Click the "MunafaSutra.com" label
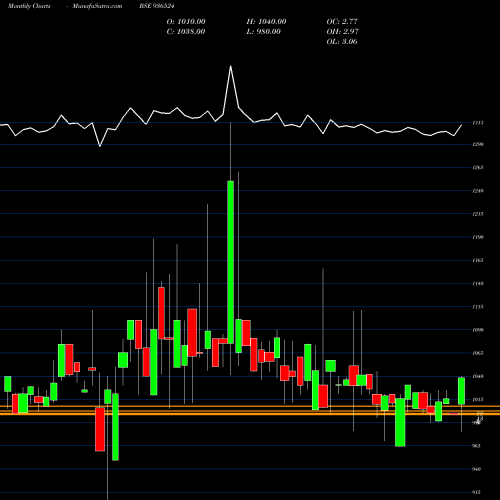 coord(97,6)
